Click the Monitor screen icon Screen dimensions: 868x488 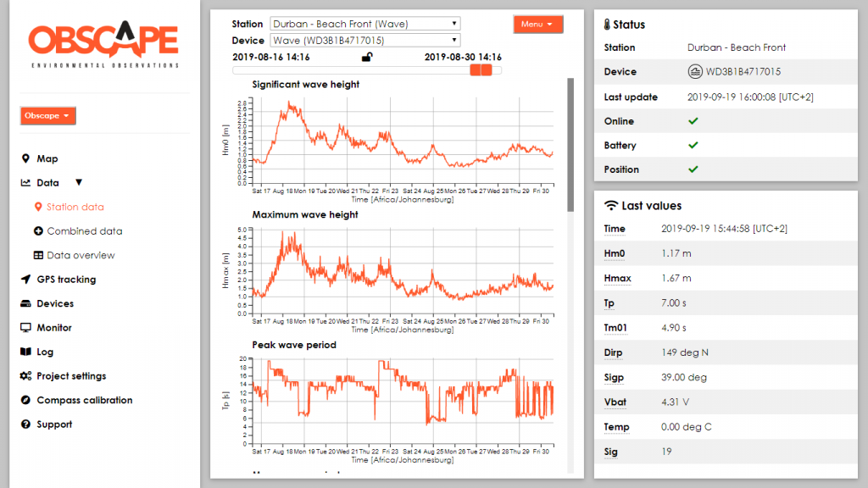pyautogui.click(x=25, y=328)
